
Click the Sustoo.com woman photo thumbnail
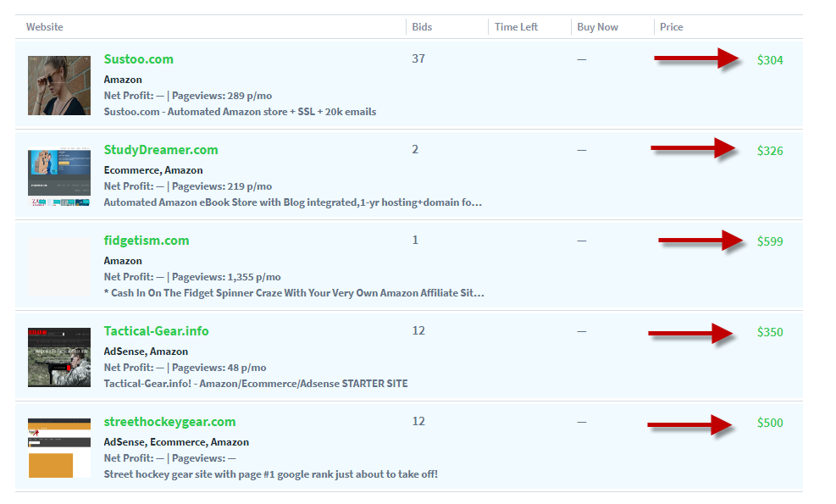[x=59, y=86]
